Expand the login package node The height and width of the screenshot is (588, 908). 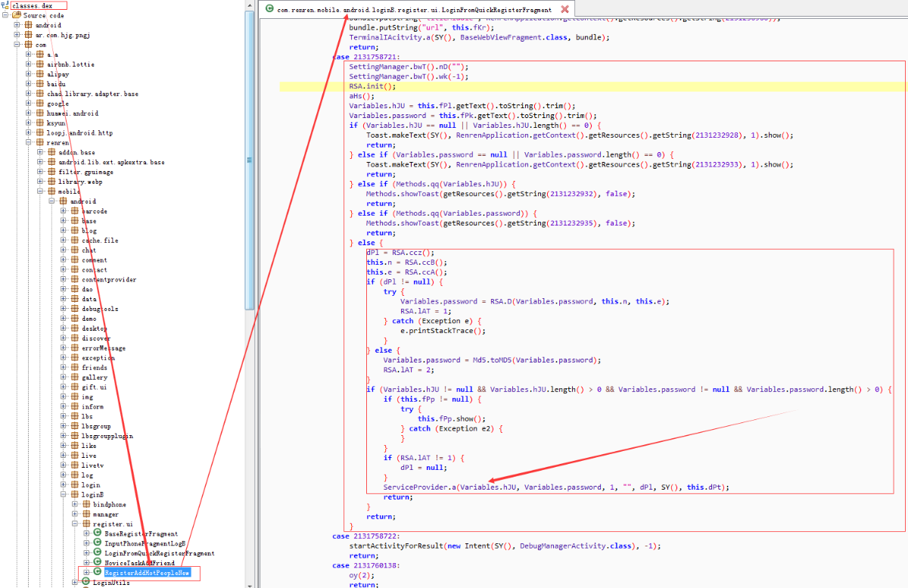[x=64, y=485]
